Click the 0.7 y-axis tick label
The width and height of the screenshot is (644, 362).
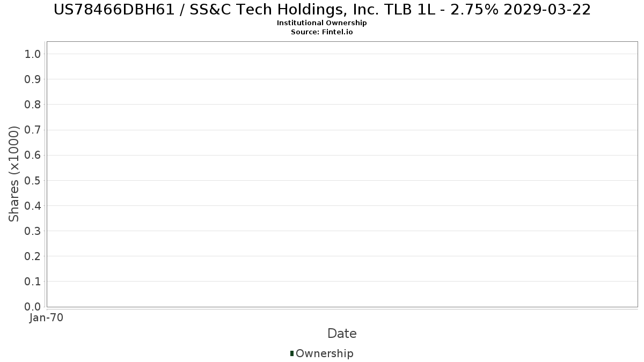[33, 130]
